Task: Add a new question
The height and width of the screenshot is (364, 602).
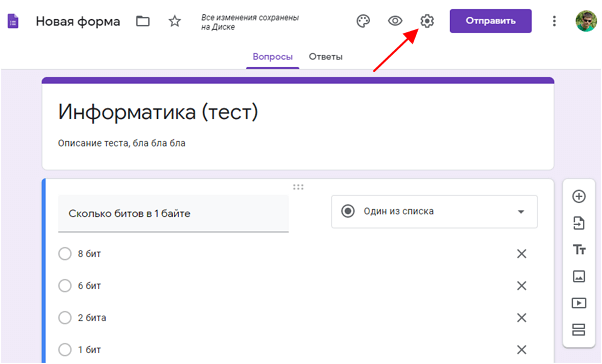Action: 579,196
